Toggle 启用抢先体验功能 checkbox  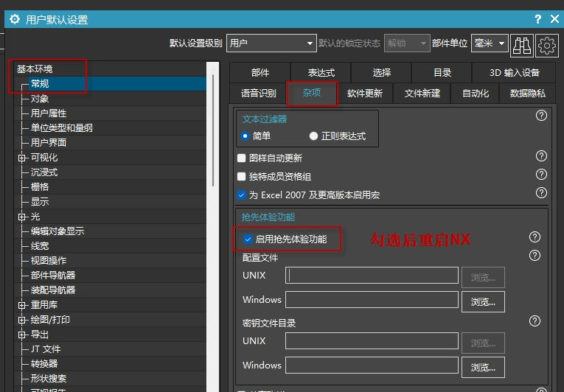pos(248,239)
